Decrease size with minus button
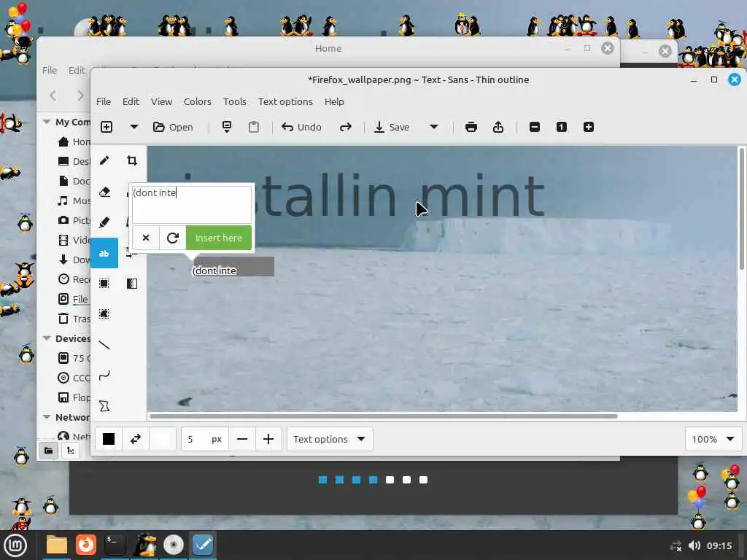The height and width of the screenshot is (560, 747). 242,439
